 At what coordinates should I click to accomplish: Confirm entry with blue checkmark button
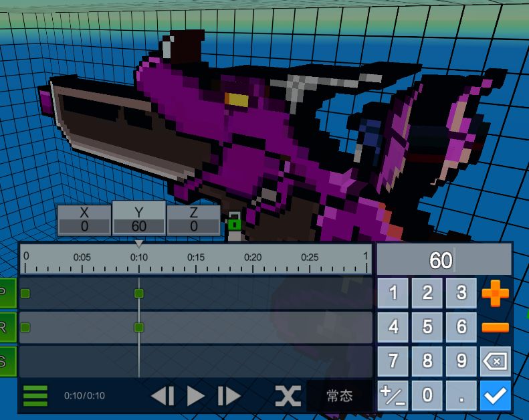[x=496, y=395]
